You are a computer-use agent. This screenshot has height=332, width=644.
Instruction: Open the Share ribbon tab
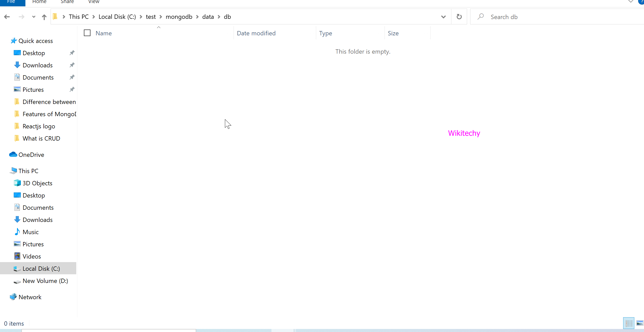coord(67,2)
